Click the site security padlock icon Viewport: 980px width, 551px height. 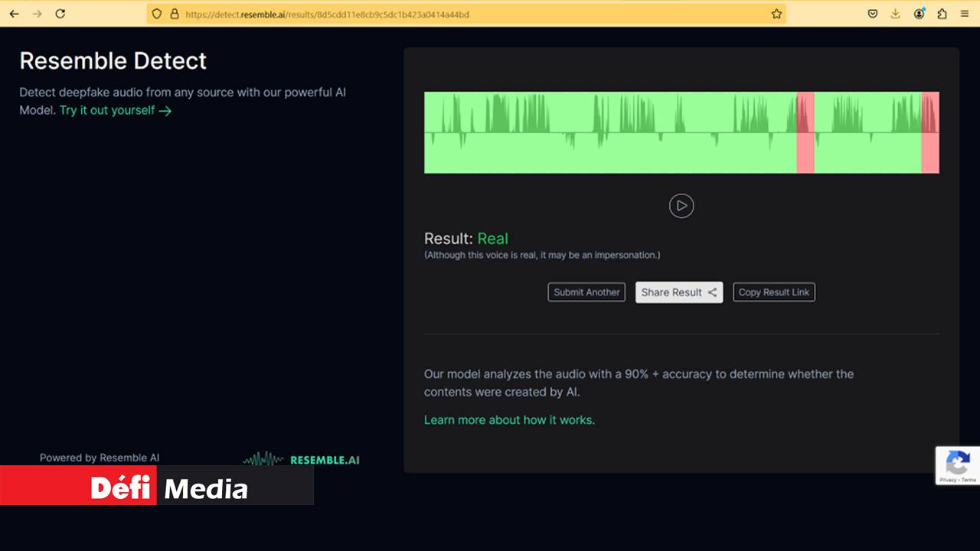coord(174,14)
